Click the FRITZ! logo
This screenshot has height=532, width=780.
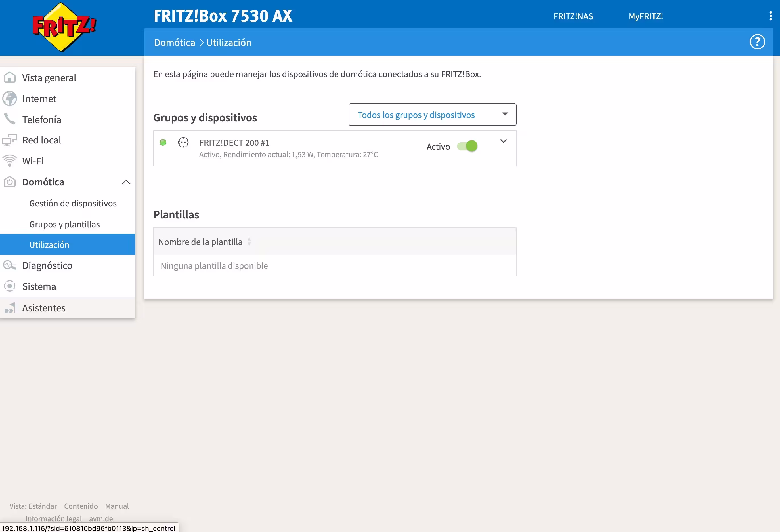click(x=64, y=27)
